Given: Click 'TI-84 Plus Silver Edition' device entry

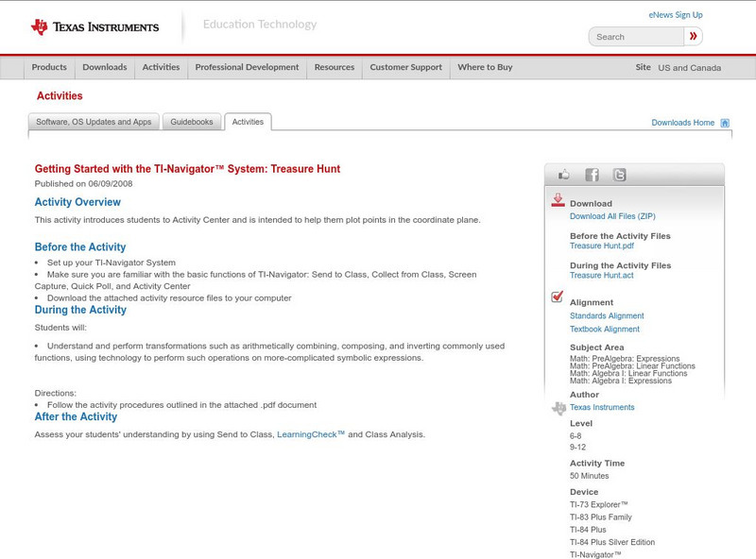Looking at the screenshot, I should click(611, 542).
